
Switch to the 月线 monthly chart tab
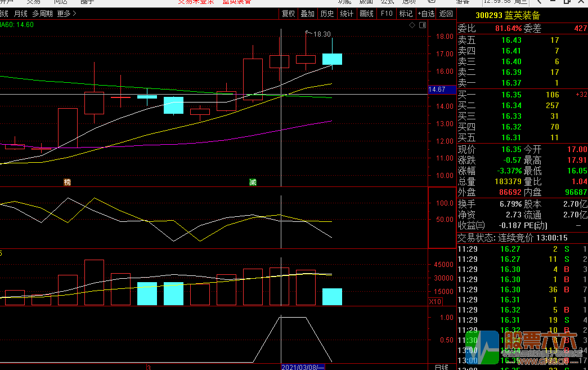[x=20, y=14]
